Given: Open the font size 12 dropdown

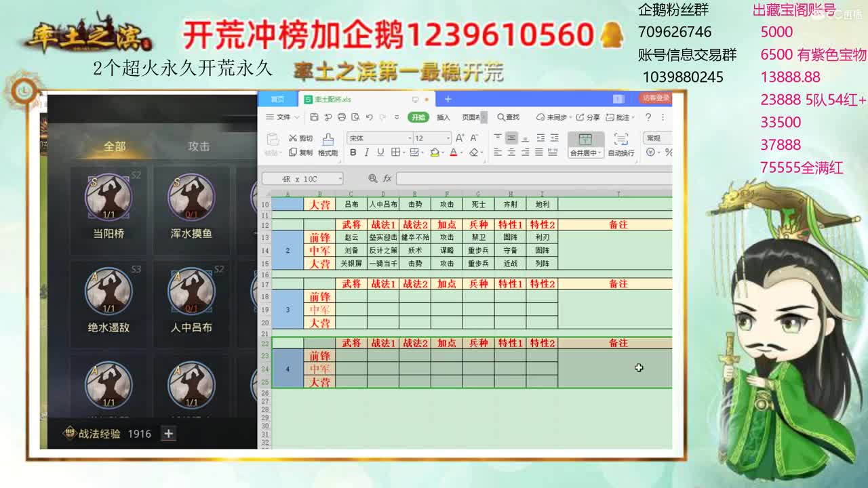Looking at the screenshot, I should 448,138.
